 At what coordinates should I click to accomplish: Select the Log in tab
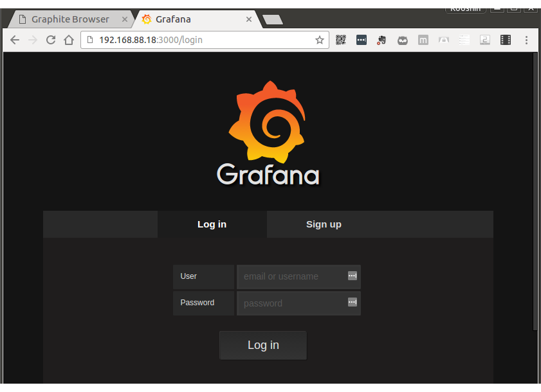pyautogui.click(x=212, y=224)
